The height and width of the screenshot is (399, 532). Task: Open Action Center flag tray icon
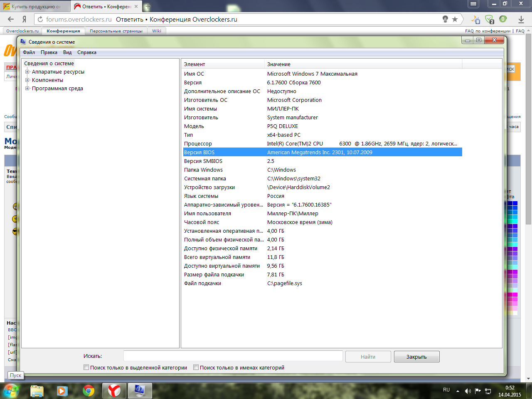point(478,391)
